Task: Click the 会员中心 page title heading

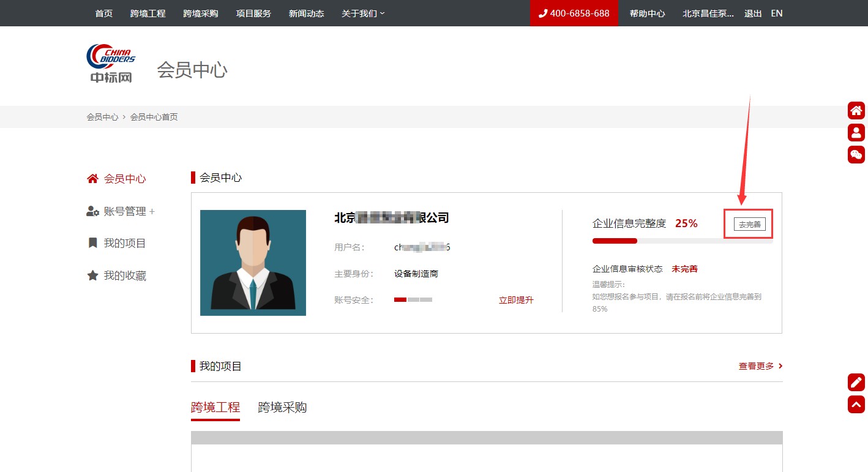Action: pyautogui.click(x=192, y=70)
